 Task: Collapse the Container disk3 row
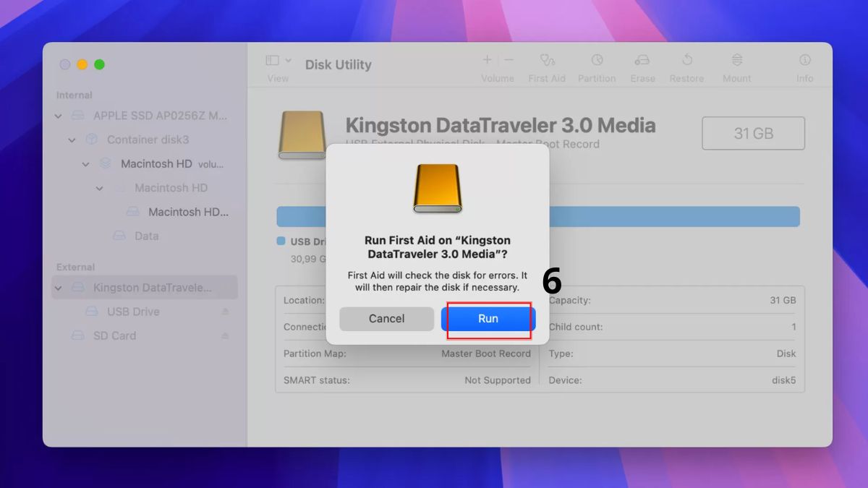pos(72,140)
